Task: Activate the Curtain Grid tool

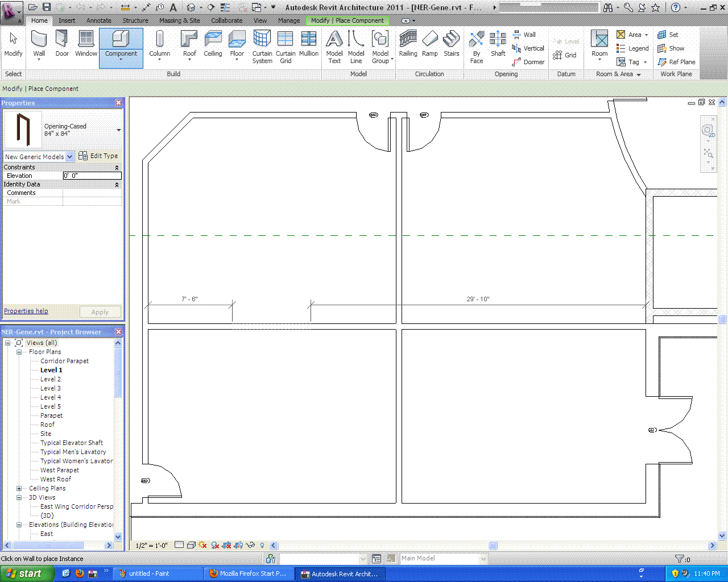Action: point(286,47)
